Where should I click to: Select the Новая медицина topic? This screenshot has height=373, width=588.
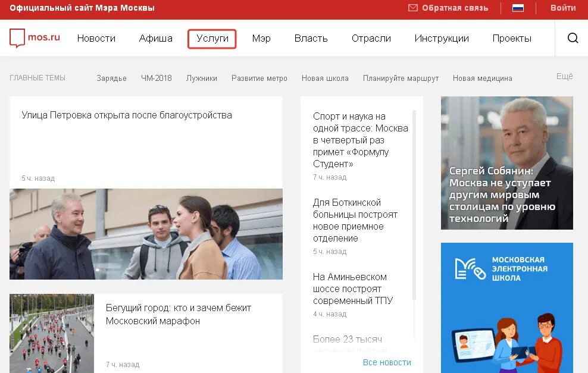(482, 78)
